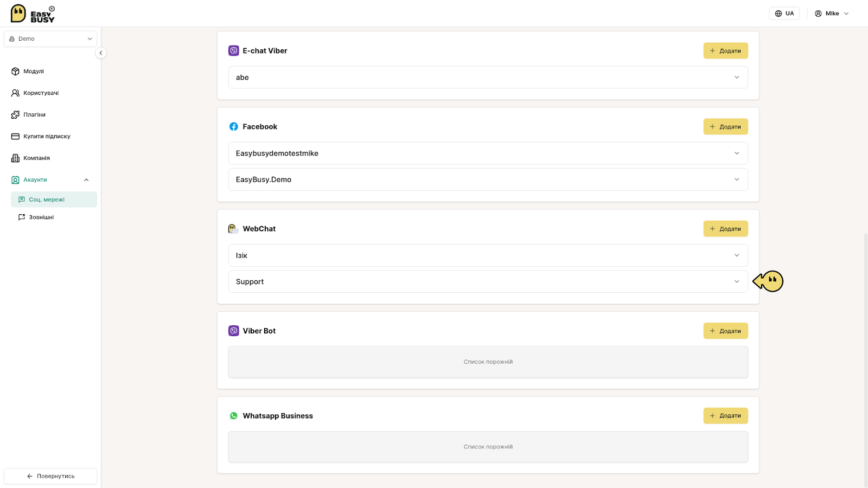Click the E-chat Viber logo icon
This screenshot has width=868, height=488.
[x=233, y=51]
